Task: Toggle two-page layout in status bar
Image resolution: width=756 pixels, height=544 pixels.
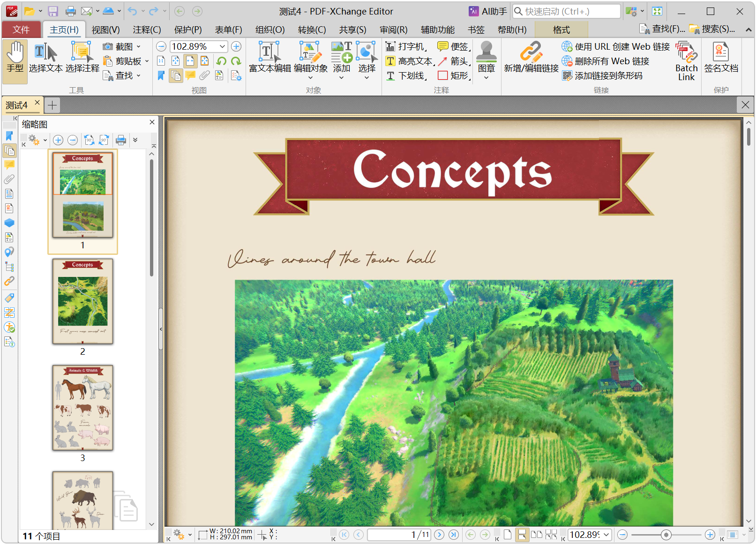Action: (x=536, y=535)
